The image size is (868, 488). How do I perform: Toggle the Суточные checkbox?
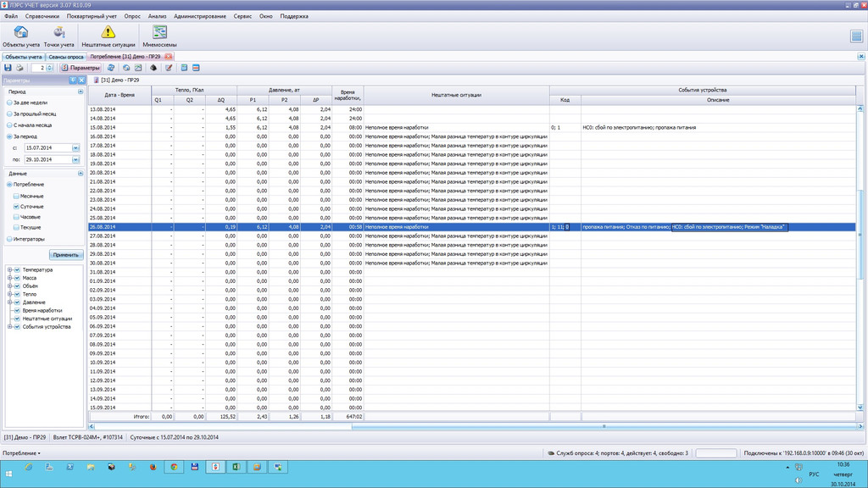click(x=16, y=207)
